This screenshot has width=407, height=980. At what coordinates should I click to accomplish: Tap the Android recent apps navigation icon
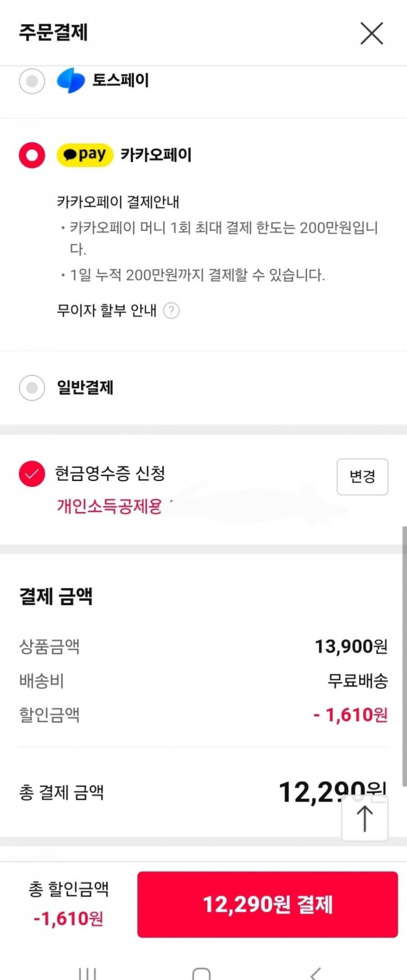tap(87, 974)
